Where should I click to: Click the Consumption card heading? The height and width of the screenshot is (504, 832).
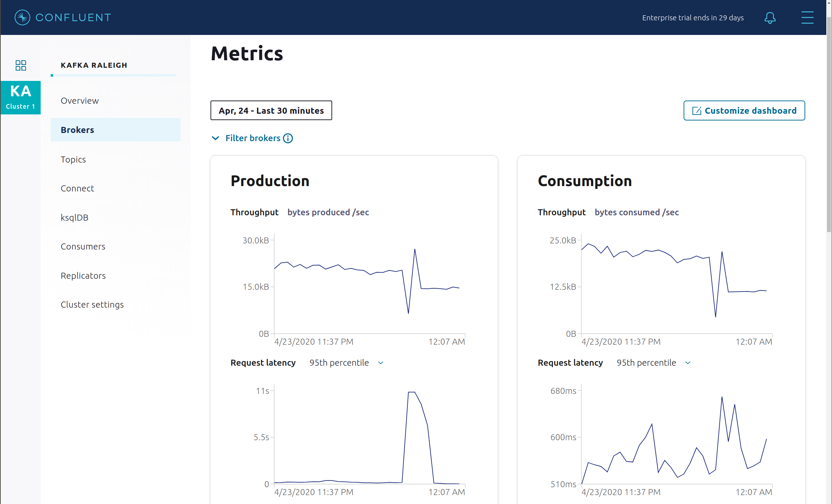(x=585, y=181)
